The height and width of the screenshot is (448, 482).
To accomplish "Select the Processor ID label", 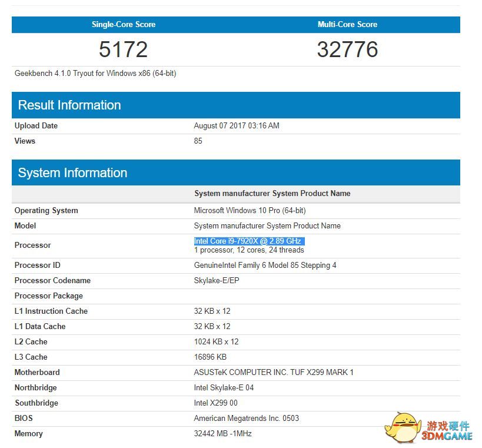I will click(x=38, y=266).
